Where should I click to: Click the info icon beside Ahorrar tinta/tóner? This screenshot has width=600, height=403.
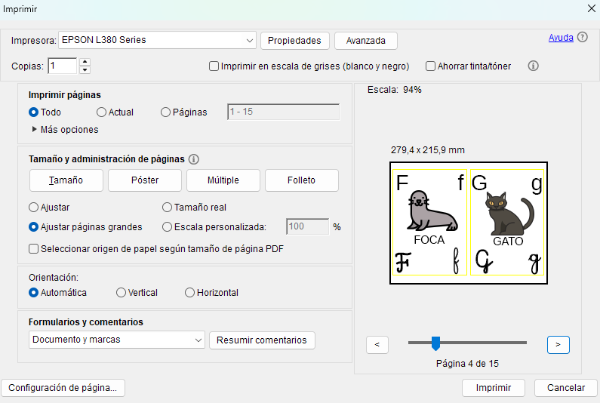tap(533, 66)
